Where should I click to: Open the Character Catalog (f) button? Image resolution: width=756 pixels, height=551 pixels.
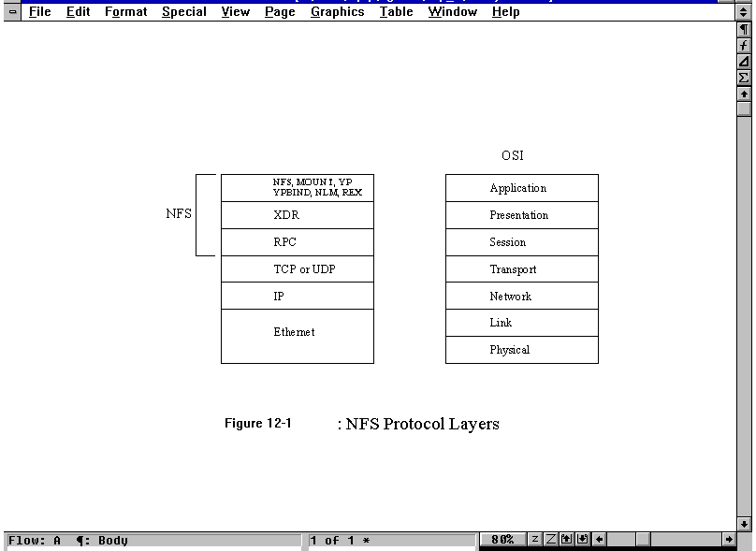point(745,46)
